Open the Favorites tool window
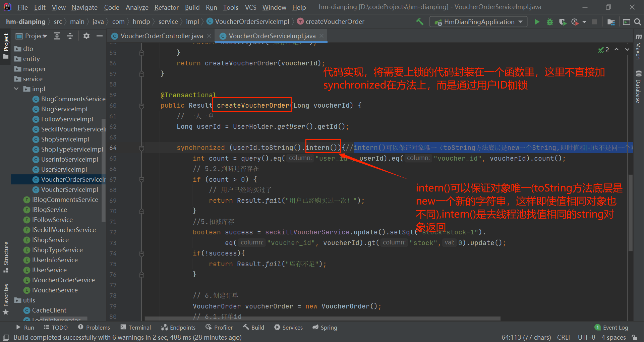The image size is (644, 342). pyautogui.click(x=6, y=299)
